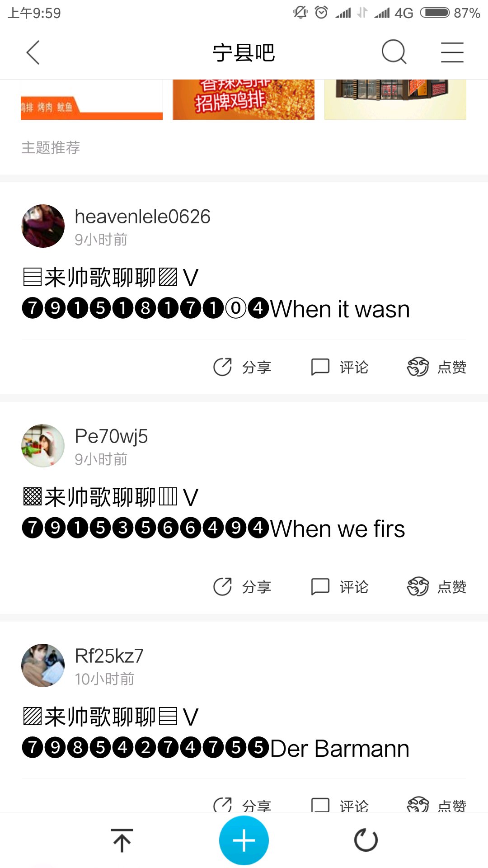Image resolution: width=488 pixels, height=868 pixels.
Task: Like the post by Pe70wj5
Action: (x=436, y=587)
